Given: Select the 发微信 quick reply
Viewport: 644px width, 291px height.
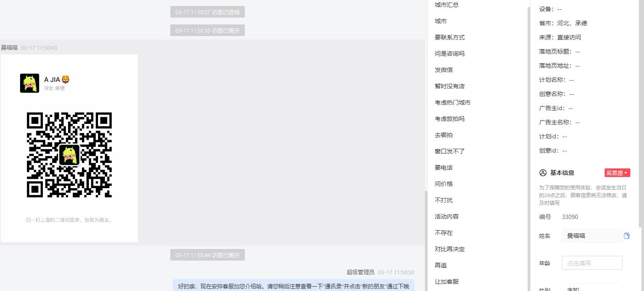Looking at the screenshot, I should pos(444,70).
